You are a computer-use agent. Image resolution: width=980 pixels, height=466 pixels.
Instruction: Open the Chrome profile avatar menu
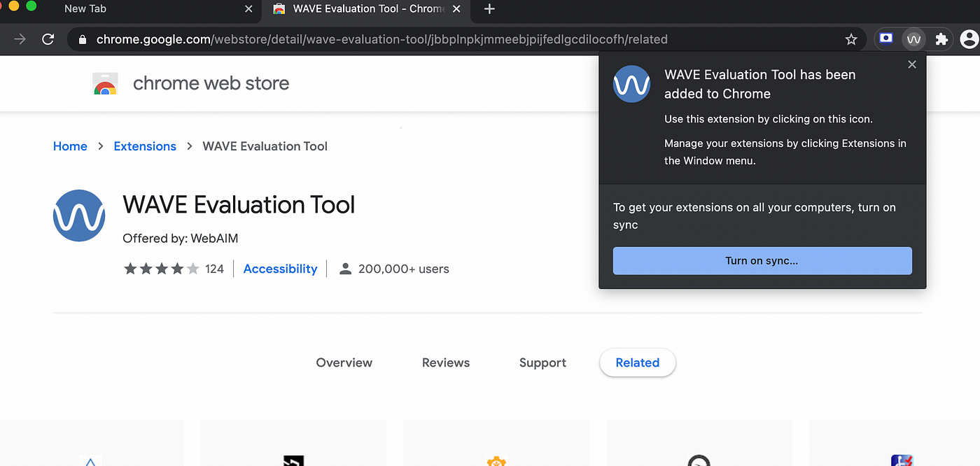click(x=969, y=39)
